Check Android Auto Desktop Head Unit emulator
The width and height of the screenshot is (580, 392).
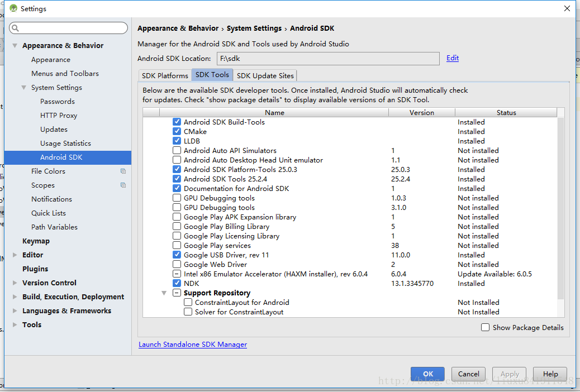[x=177, y=160]
